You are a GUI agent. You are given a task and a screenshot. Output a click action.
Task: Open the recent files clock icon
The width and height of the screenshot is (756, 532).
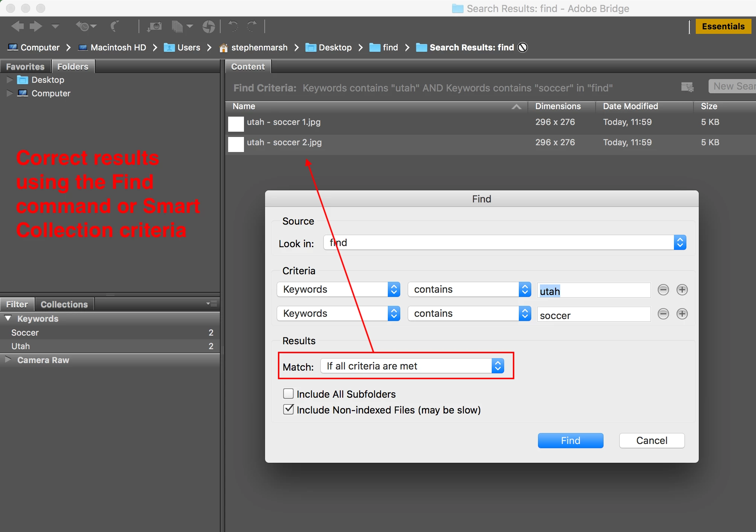click(x=85, y=26)
